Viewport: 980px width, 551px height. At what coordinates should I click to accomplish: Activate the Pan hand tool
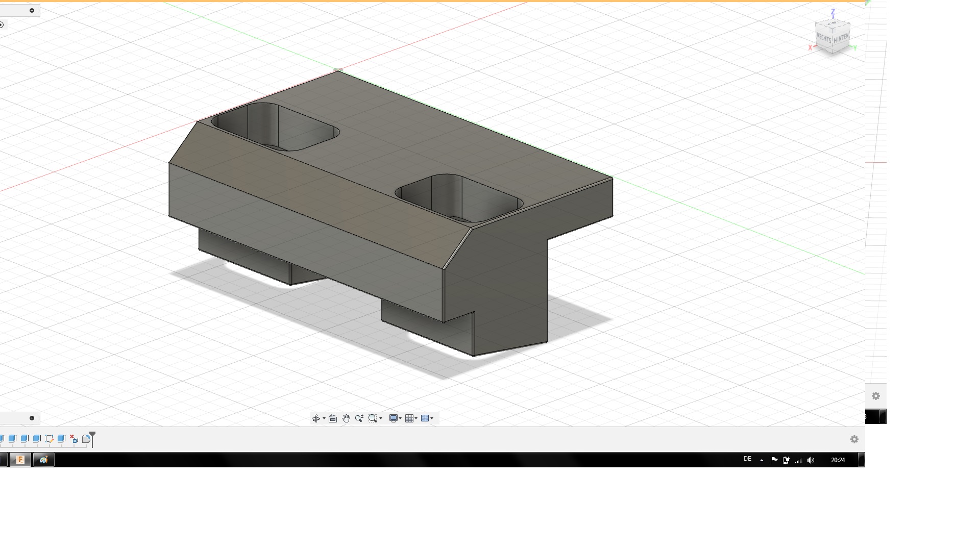point(346,419)
